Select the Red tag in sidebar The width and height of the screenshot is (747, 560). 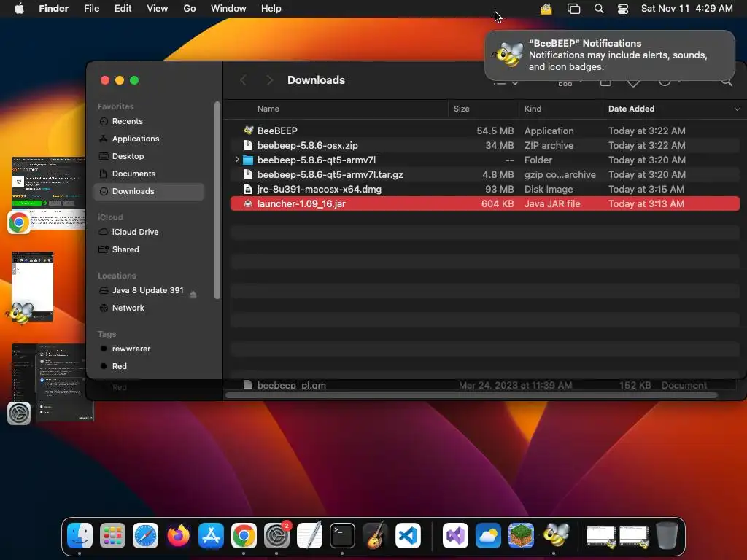click(x=149, y=366)
